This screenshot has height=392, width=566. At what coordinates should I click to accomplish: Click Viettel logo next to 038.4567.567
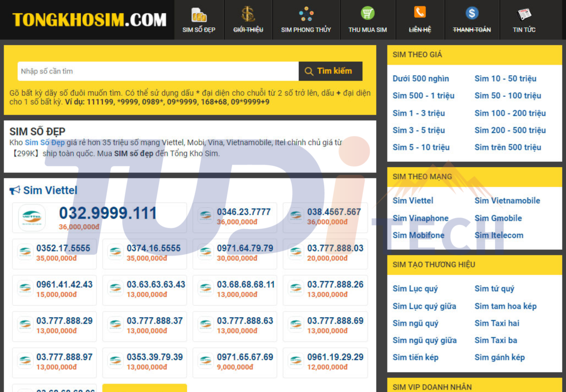[x=296, y=215]
